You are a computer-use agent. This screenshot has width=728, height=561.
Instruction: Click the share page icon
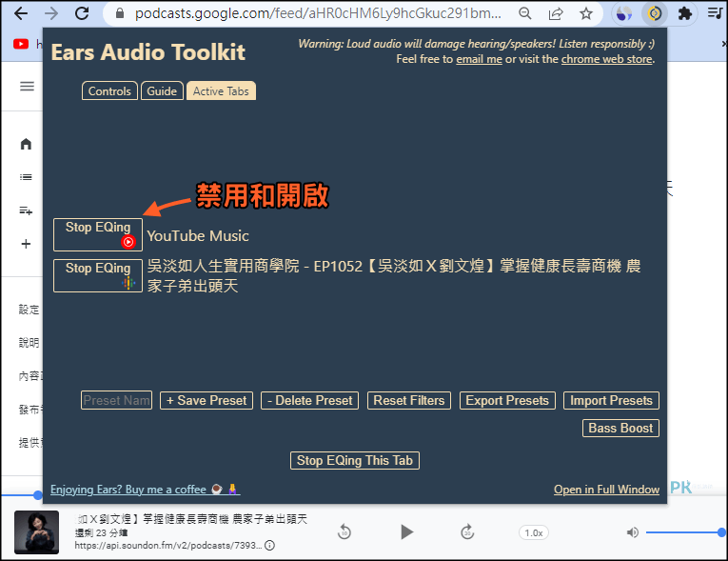point(556,13)
